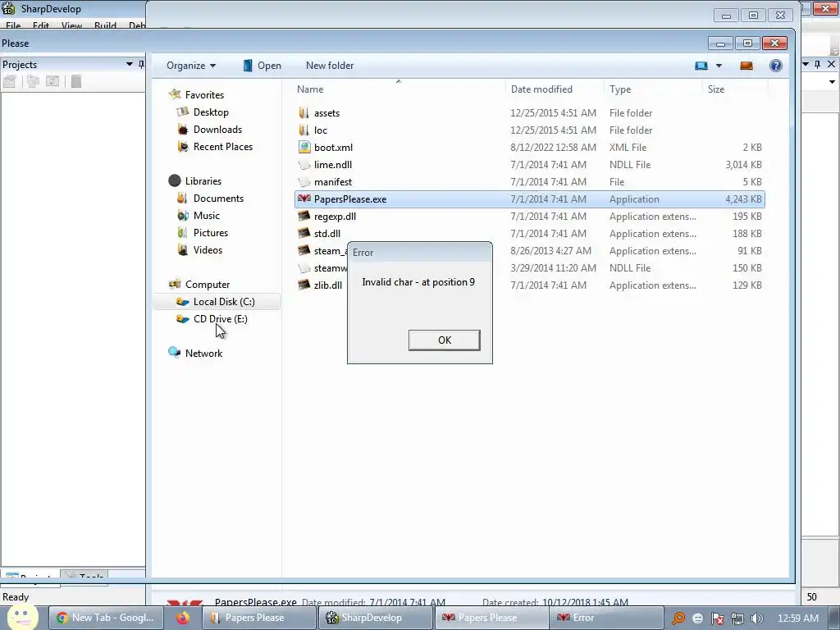Viewport: 840px width, 630px height.
Task: Click the change view icon
Action: pos(701,66)
